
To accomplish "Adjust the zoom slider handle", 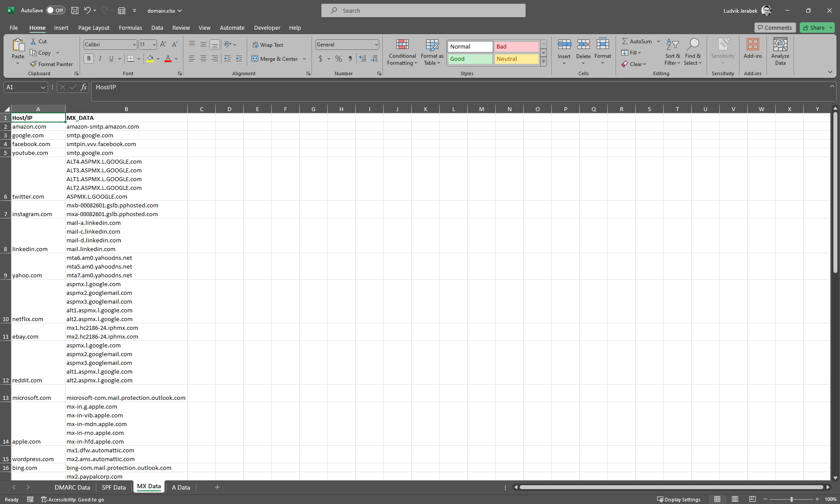I will click(791, 499).
